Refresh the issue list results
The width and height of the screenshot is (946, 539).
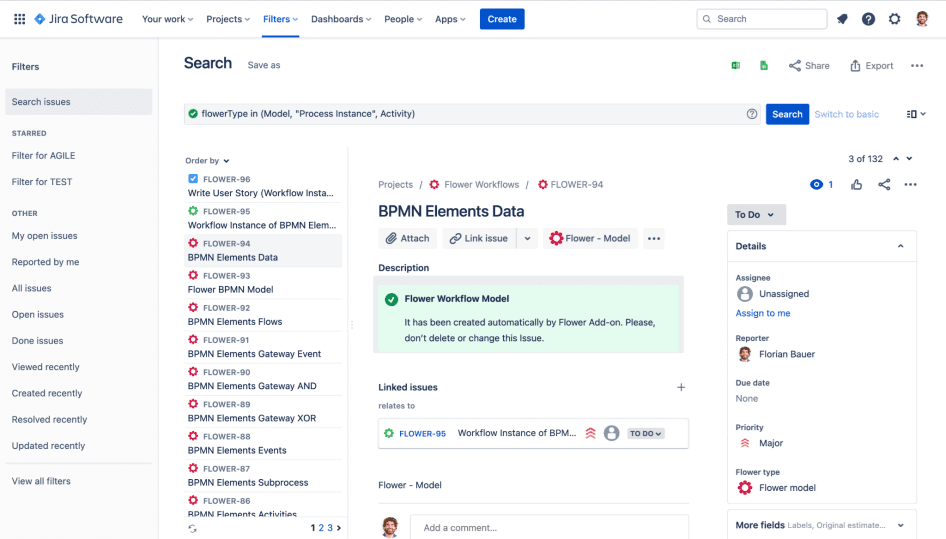(x=193, y=528)
